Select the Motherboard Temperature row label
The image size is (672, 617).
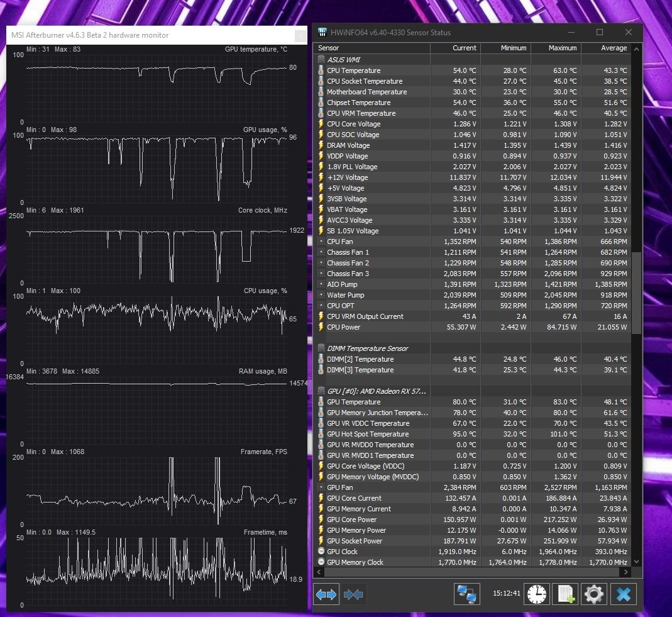pos(367,92)
